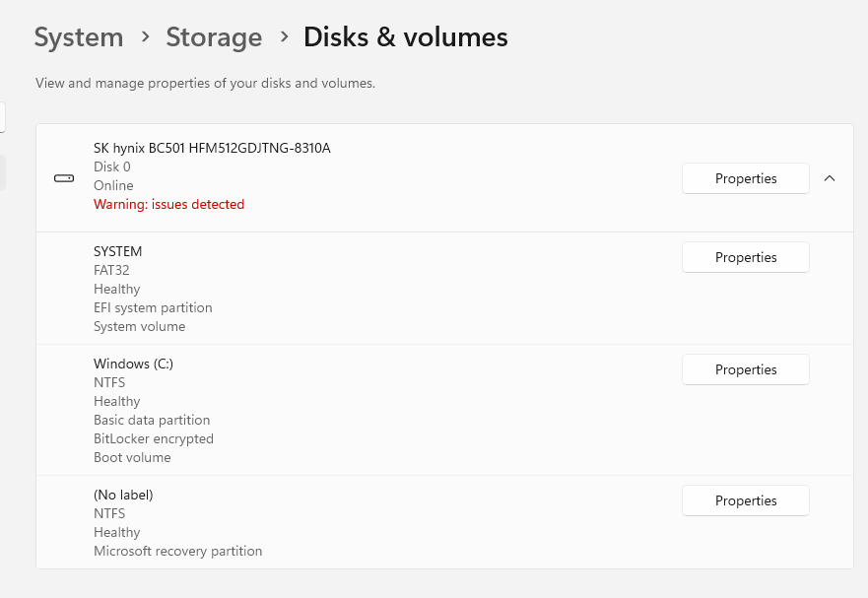Select the SYSTEM FAT32 volume row
Image resolution: width=868 pixels, height=598 pixels.
click(394, 288)
